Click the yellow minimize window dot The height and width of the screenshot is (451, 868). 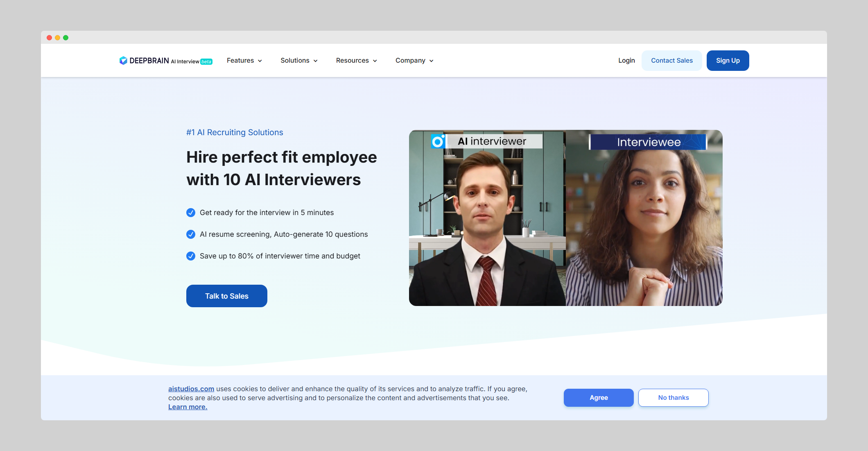tap(58, 38)
